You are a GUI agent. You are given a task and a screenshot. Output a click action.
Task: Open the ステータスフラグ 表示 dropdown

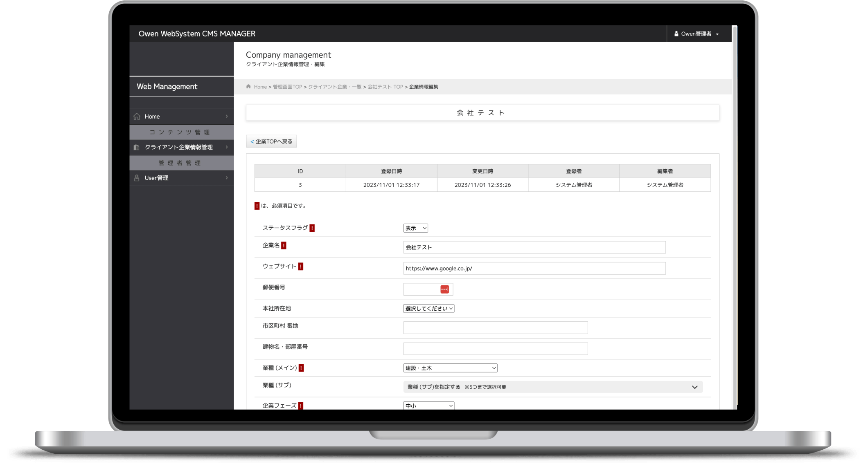coord(415,228)
